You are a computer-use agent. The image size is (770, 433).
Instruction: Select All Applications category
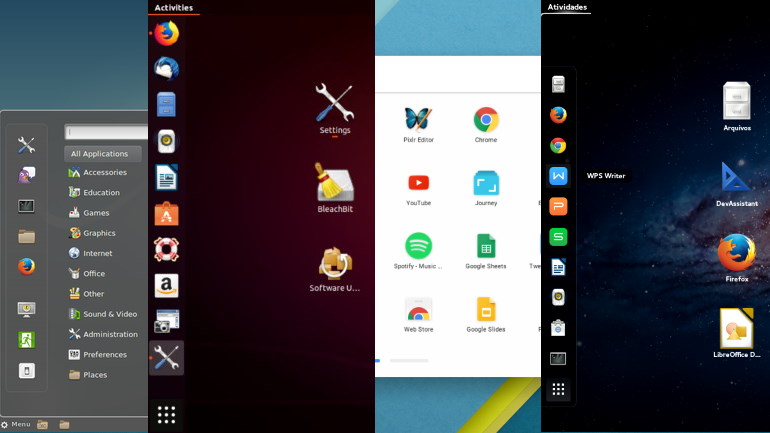tap(103, 154)
